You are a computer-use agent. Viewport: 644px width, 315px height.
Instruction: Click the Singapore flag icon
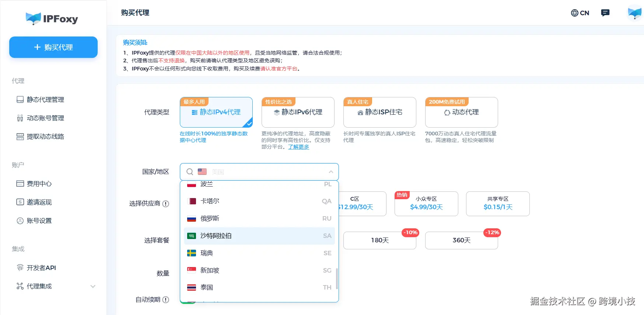192,270
